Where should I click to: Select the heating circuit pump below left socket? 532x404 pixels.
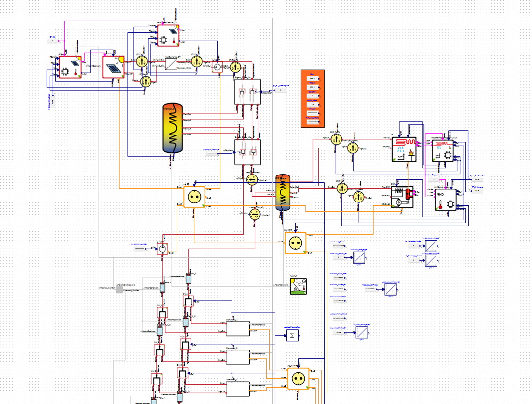(163, 249)
